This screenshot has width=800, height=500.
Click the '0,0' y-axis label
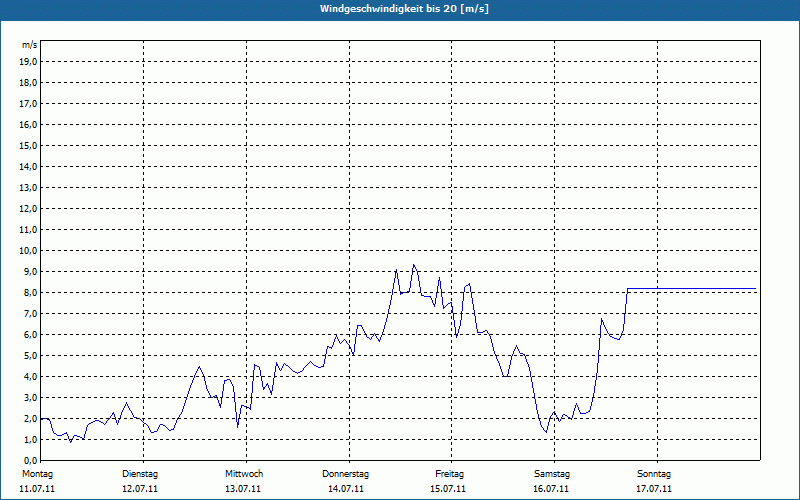30,460
